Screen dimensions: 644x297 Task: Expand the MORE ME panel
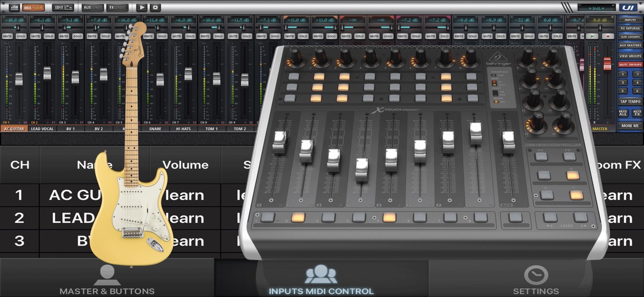[x=630, y=125]
